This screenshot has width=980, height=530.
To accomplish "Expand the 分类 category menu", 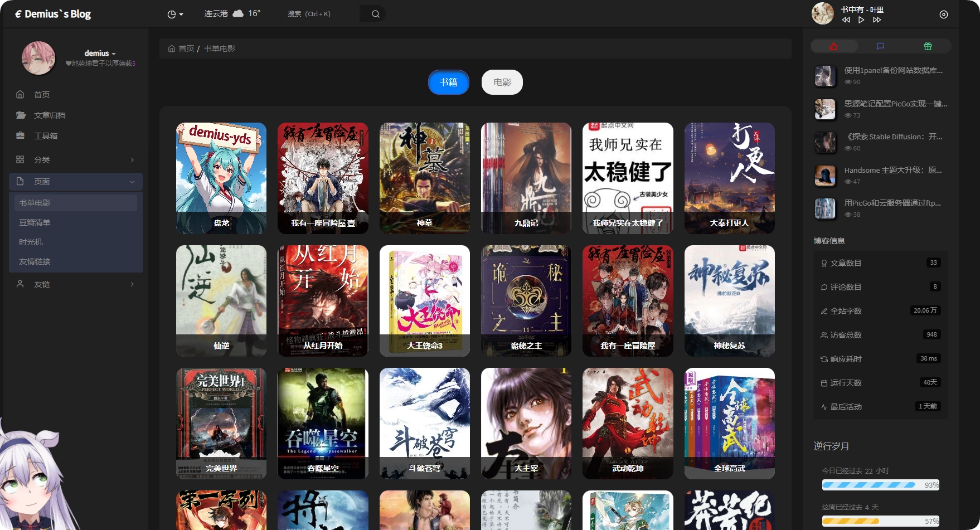I will click(x=76, y=160).
